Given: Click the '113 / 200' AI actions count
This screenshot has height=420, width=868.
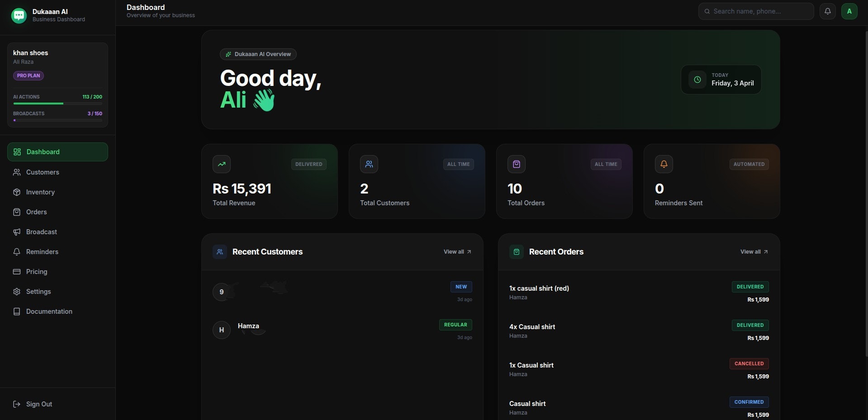Looking at the screenshot, I should [92, 97].
